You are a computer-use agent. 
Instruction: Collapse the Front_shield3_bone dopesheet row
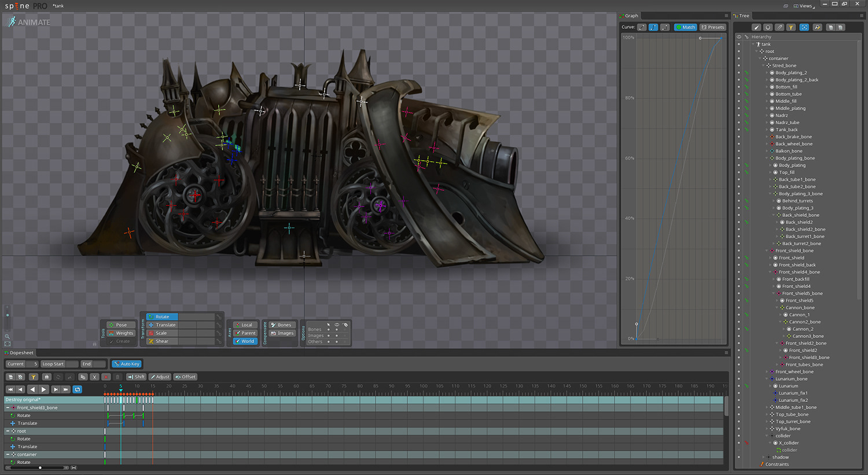pos(8,408)
